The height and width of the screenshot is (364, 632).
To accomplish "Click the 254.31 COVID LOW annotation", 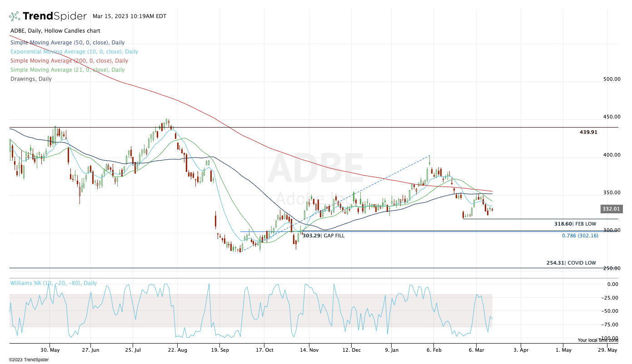I will click(571, 263).
